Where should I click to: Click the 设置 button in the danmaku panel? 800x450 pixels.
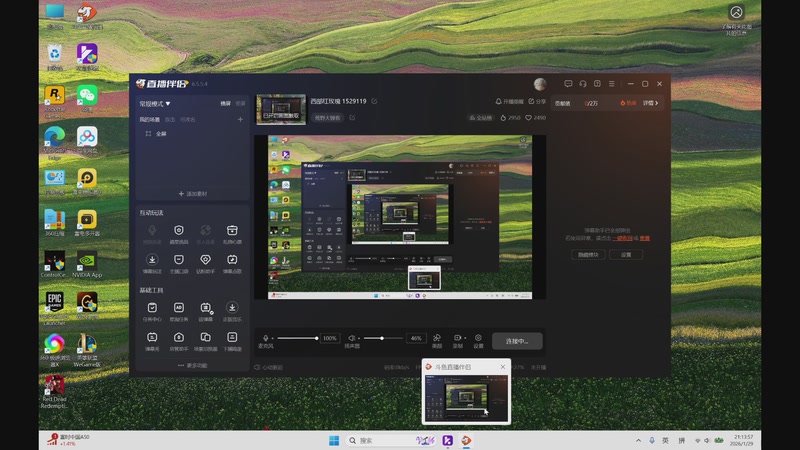626,255
